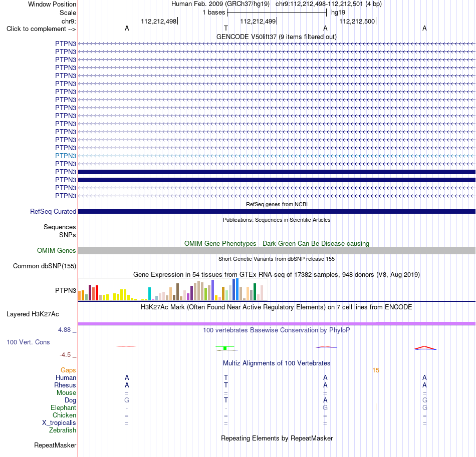Open Publications: Sequences in Scientific Articles title
This screenshot has height=457, width=476.
pyautogui.click(x=277, y=220)
